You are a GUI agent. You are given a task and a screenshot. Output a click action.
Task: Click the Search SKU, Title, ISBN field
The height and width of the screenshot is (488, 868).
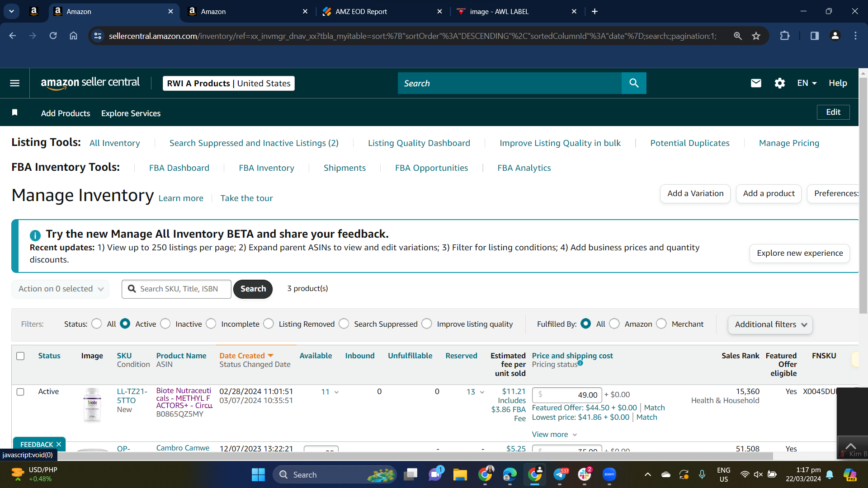tap(176, 289)
